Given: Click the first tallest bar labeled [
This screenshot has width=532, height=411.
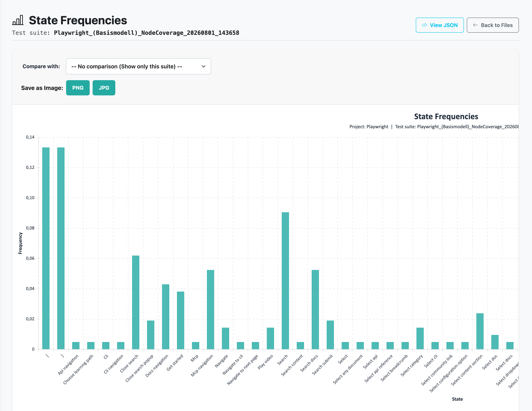Looking at the screenshot, I should tap(46, 248).
